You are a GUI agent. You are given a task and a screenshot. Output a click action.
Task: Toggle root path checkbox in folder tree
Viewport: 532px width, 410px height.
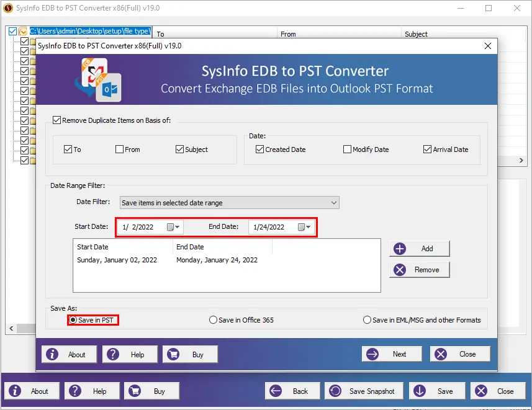coord(12,31)
